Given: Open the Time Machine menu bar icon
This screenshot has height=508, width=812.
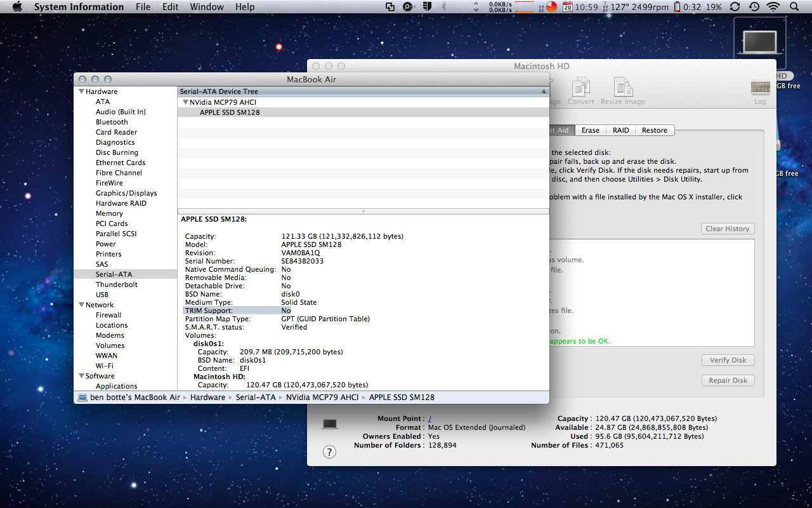Looking at the screenshot, I should (754, 7).
